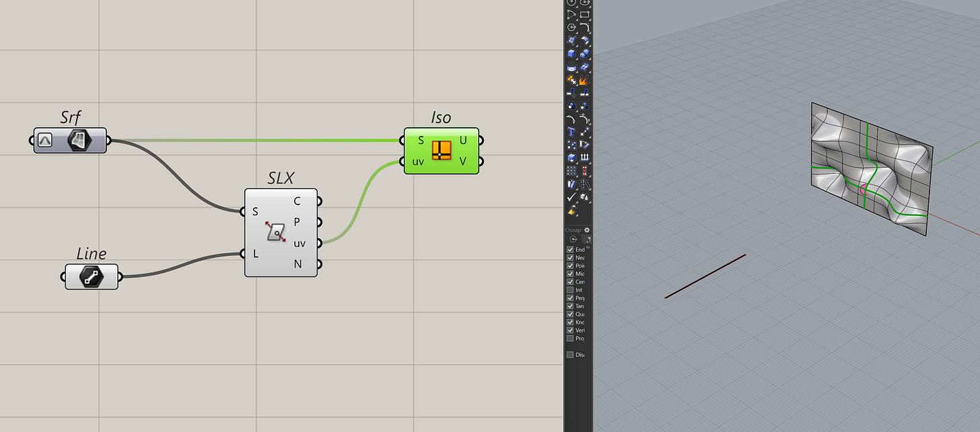Enable the Disable osnap checkbox
Image resolution: width=980 pixels, height=432 pixels.
(570, 355)
